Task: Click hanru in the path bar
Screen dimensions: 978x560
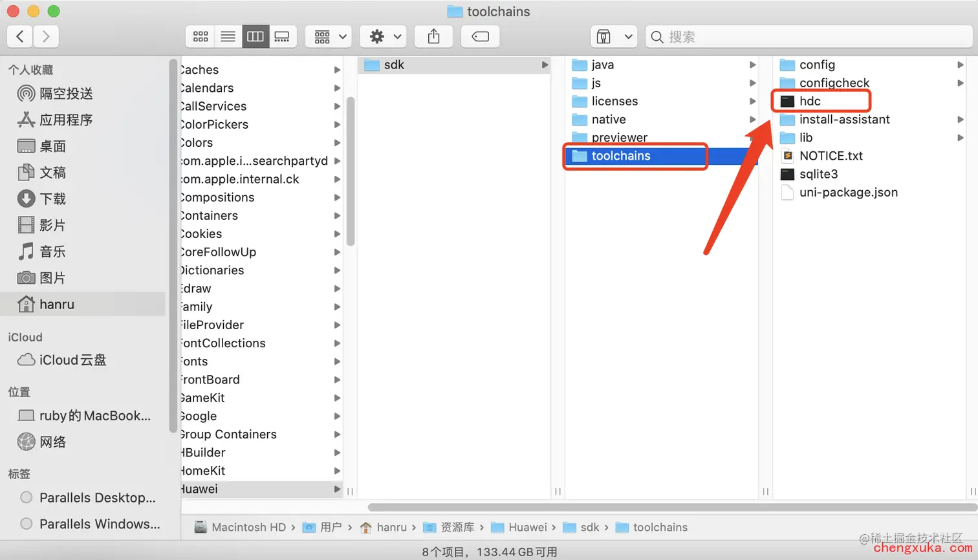Action: coord(384,527)
